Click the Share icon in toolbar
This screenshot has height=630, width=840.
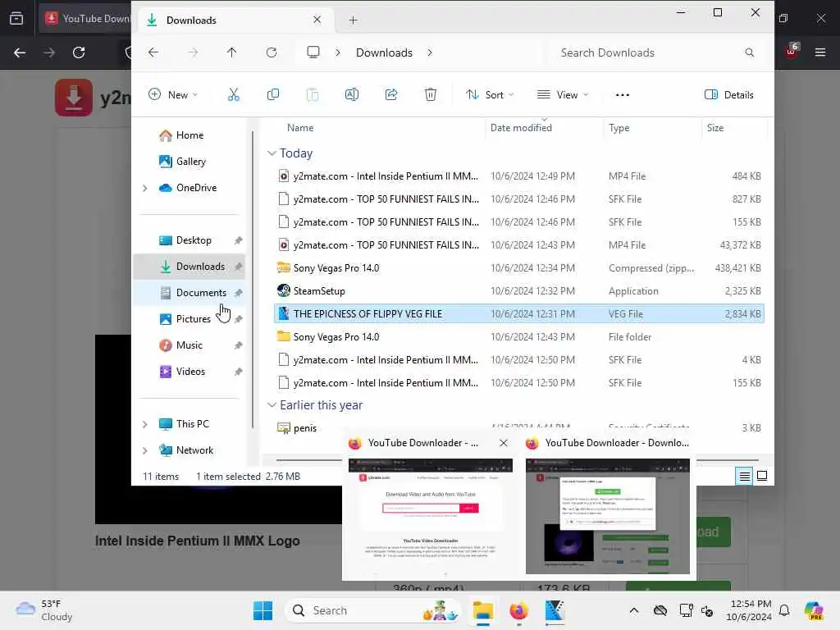(391, 95)
